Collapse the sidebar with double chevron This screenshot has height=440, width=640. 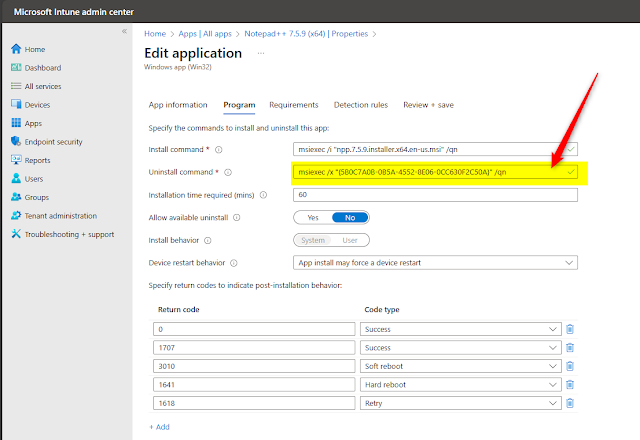124,31
